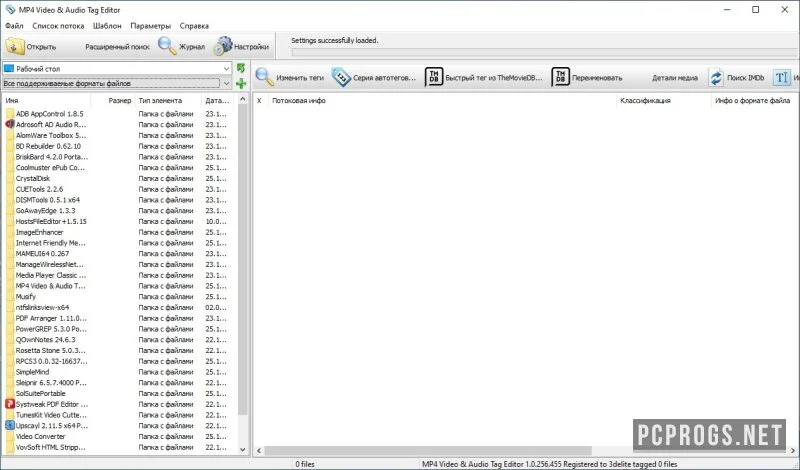800x470 pixels.
Task: Open the Шаблон menu
Action: click(x=107, y=26)
